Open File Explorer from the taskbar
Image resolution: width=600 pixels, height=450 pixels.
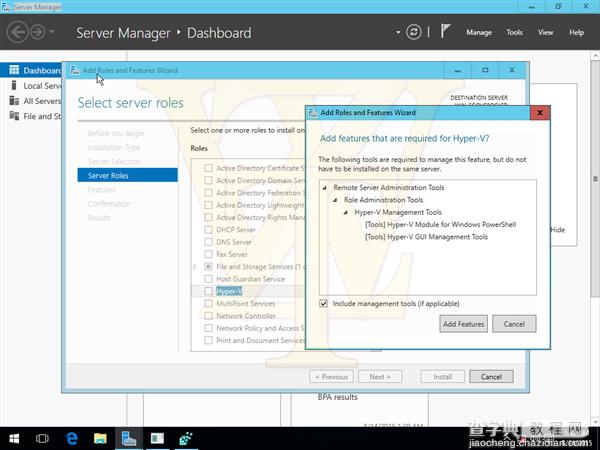[x=100, y=439]
